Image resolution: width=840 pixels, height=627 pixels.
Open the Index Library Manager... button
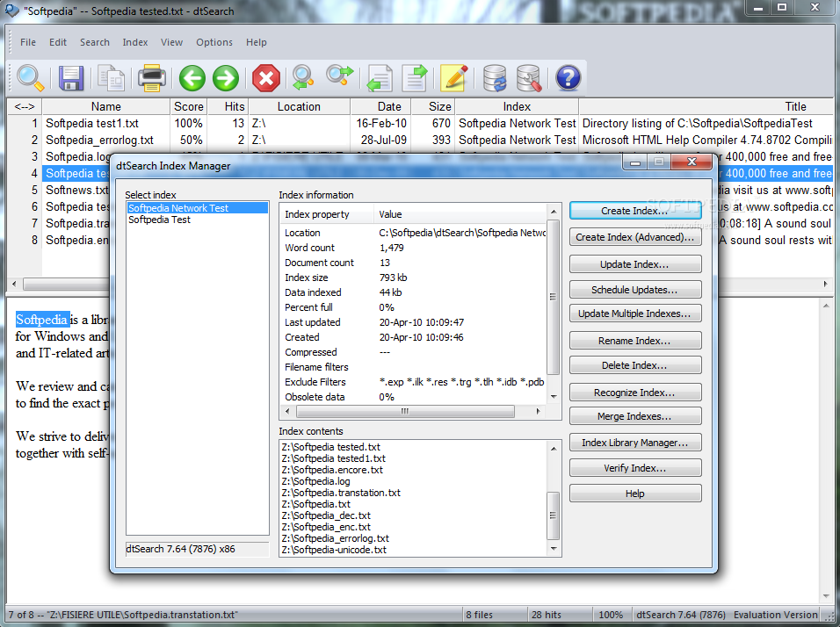pyautogui.click(x=635, y=443)
